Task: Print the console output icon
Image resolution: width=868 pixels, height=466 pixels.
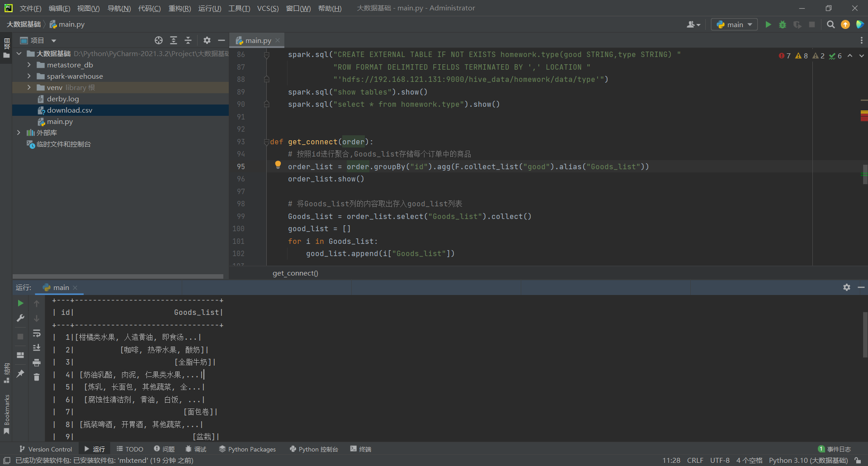Action: (37, 362)
